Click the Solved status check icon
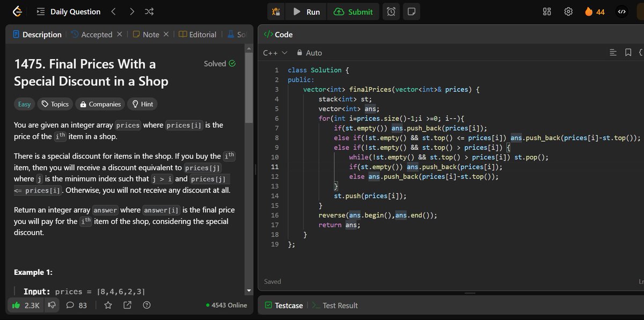The image size is (644, 320). 232,63
